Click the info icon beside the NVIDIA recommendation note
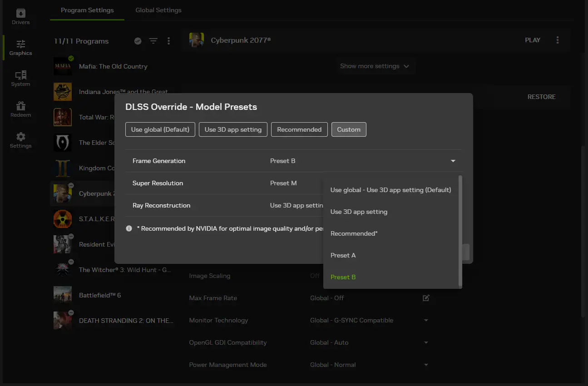The height and width of the screenshot is (386, 588). pos(129,228)
